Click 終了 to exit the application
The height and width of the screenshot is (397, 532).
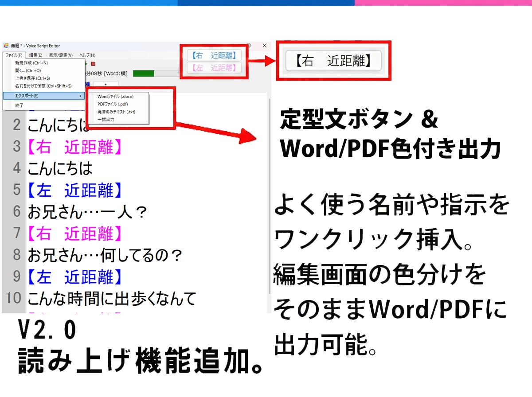(x=20, y=105)
